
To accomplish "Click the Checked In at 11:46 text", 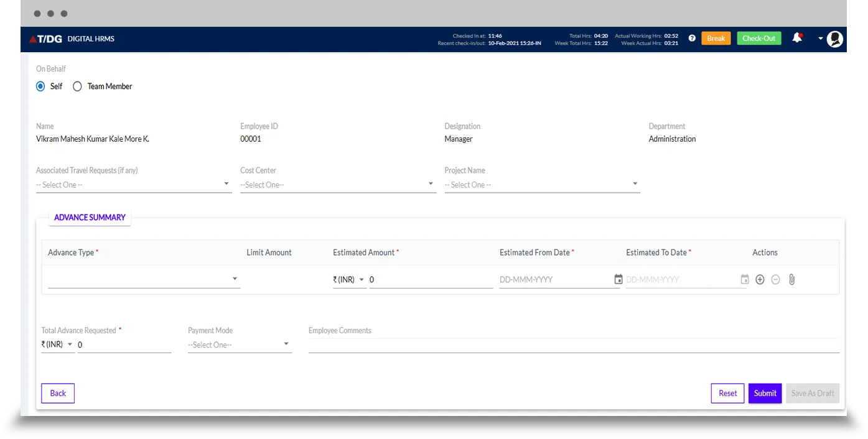I will [477, 36].
